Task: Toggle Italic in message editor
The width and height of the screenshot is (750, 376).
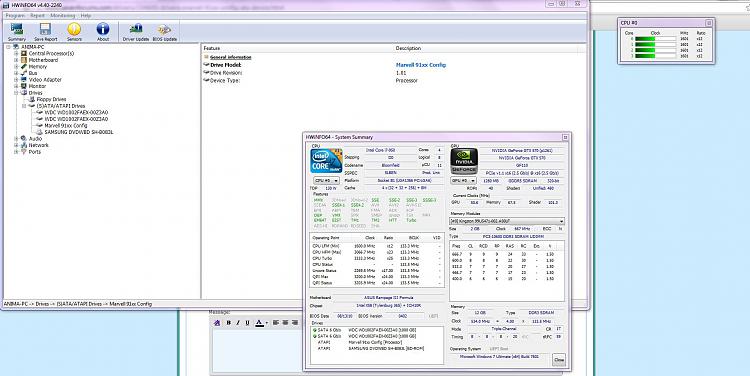Action: pos(238,323)
